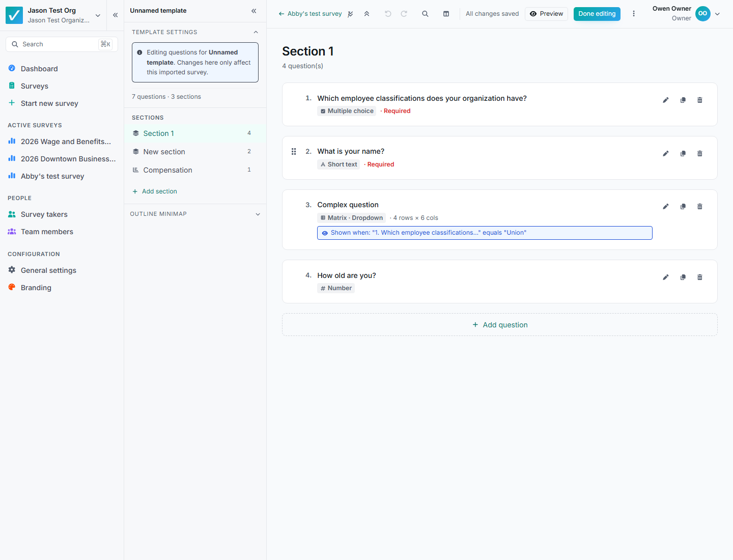Redo the last change
Screen dimensions: 733x560
point(404,14)
